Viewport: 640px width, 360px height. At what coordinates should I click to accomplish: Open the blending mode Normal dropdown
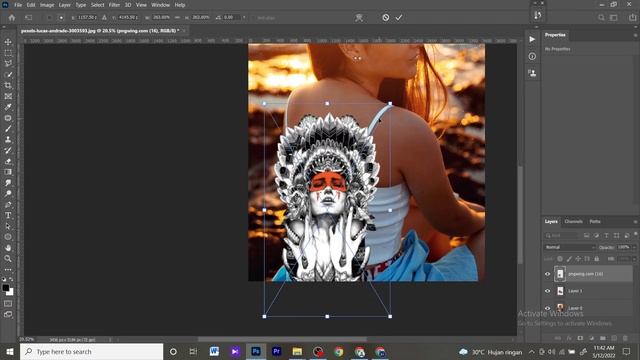(x=570, y=247)
